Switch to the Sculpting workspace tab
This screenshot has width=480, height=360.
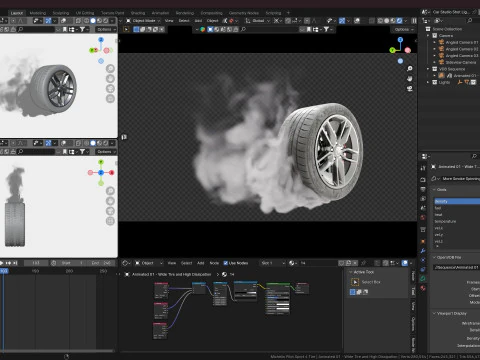[x=61, y=13]
